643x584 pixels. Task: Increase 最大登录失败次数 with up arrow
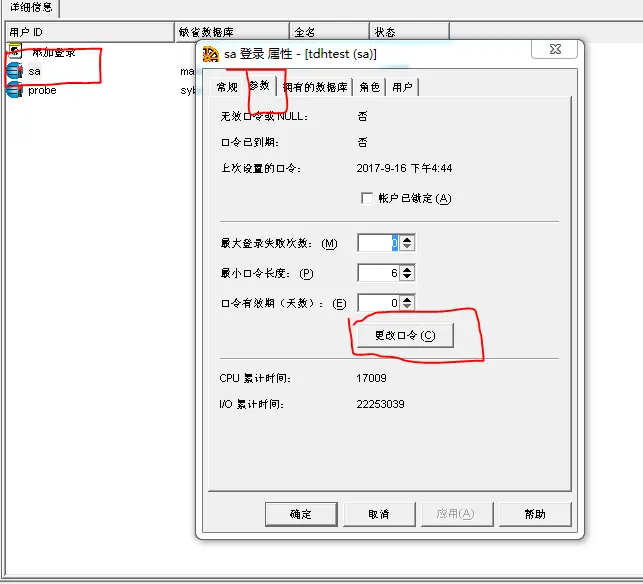pyautogui.click(x=407, y=239)
